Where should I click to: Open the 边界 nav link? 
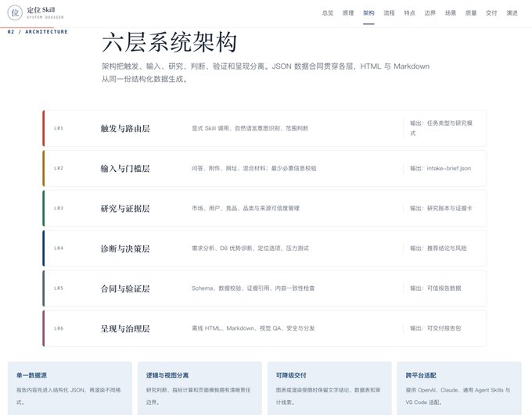(430, 13)
